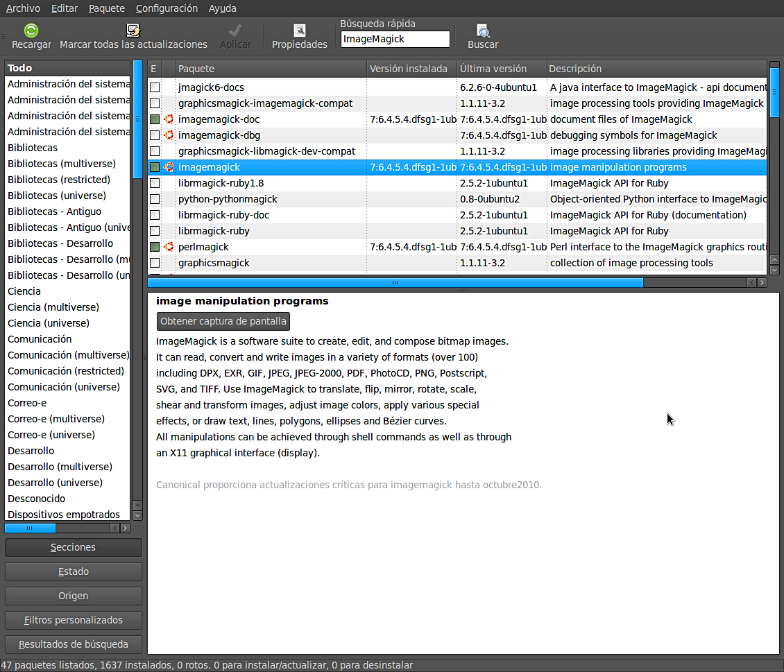784x672 pixels.
Task: Select Bibliotecas (multiverse) category
Action: coord(67,164)
